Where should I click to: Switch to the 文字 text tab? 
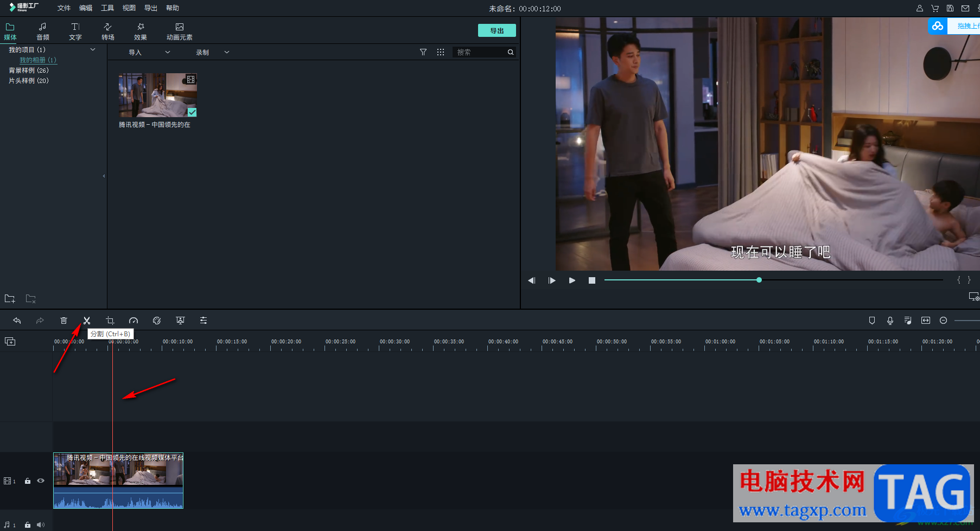tap(75, 31)
